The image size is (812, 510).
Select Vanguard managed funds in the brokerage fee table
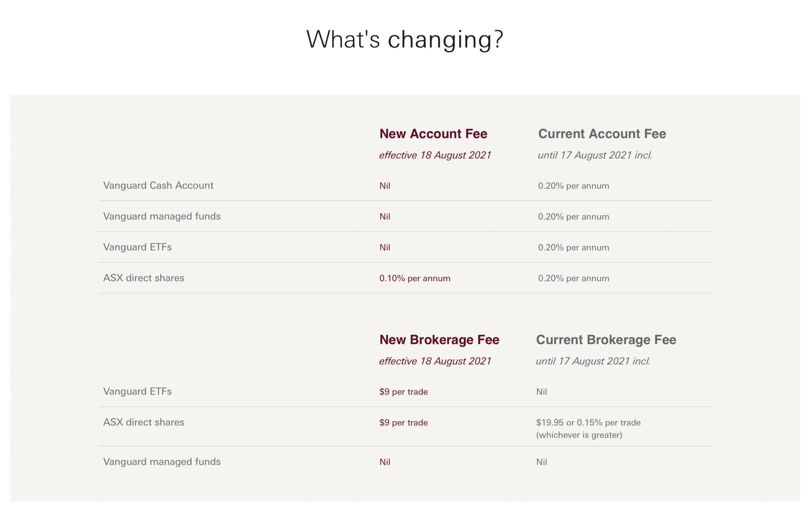coord(162,462)
